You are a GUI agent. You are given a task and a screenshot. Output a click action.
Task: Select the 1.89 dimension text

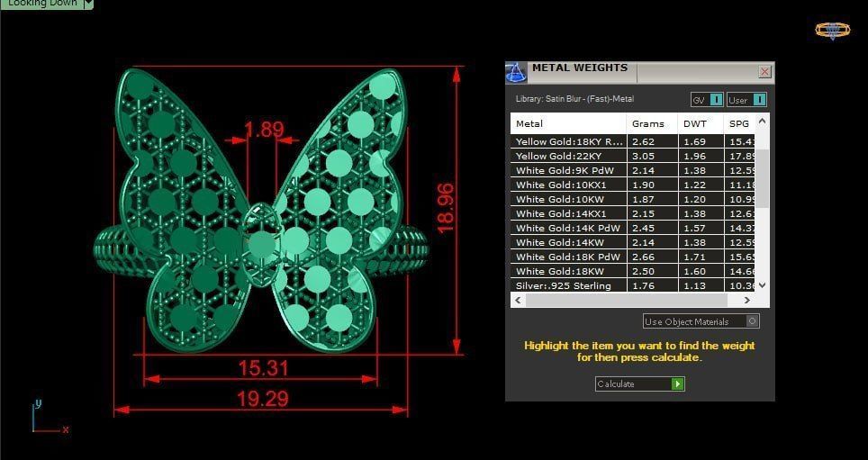[264, 131]
